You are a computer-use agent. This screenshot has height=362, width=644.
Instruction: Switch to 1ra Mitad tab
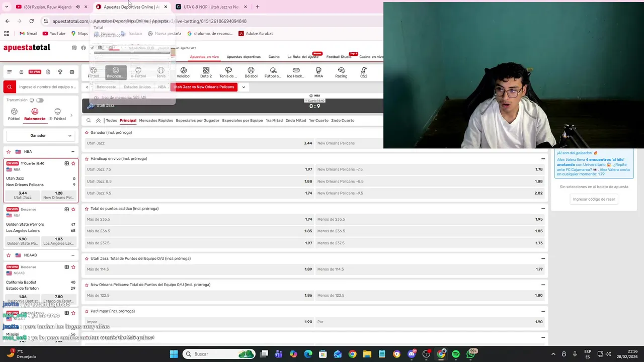click(x=274, y=121)
